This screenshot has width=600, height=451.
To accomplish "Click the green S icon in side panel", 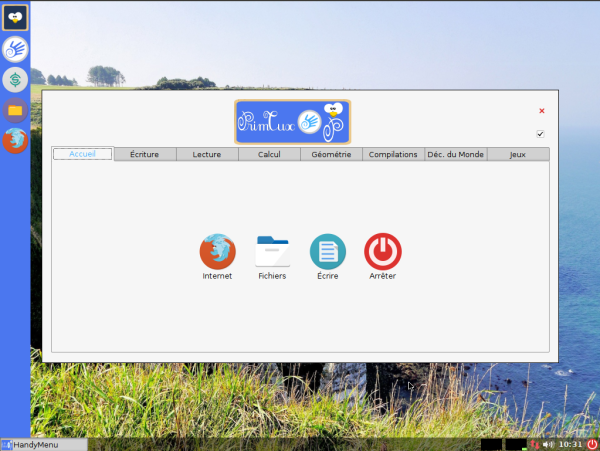I will [15, 80].
